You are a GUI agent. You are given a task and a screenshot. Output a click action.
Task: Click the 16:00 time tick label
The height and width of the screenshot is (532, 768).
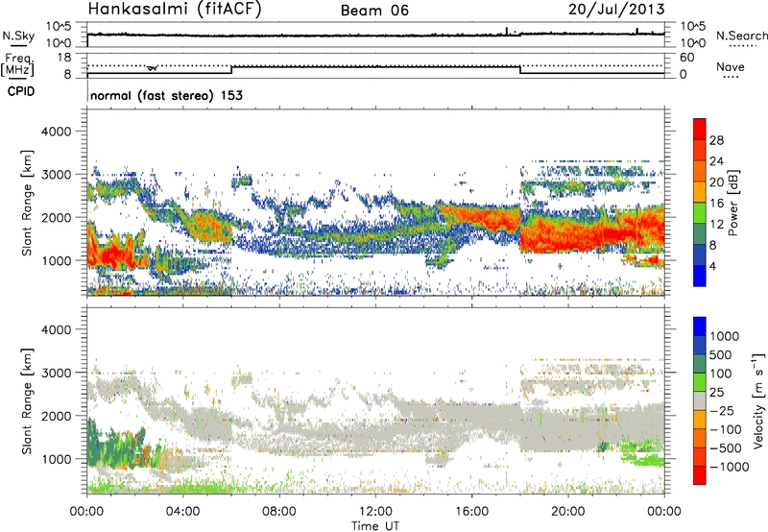pos(471,512)
